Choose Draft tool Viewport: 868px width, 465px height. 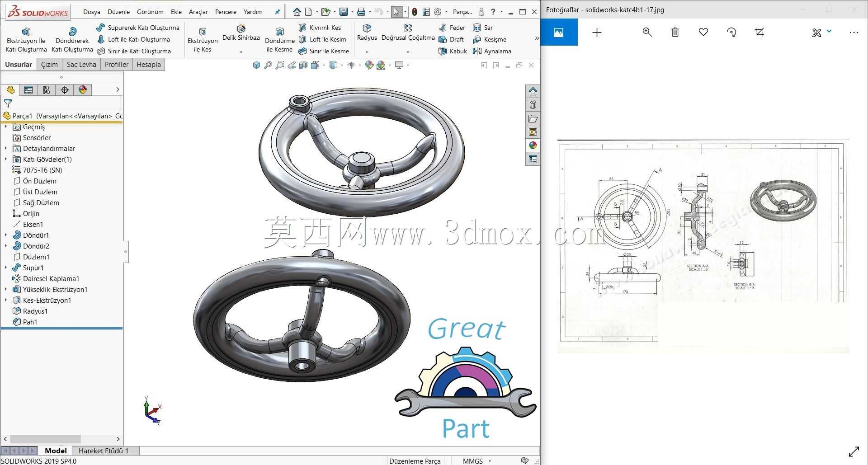[451, 39]
